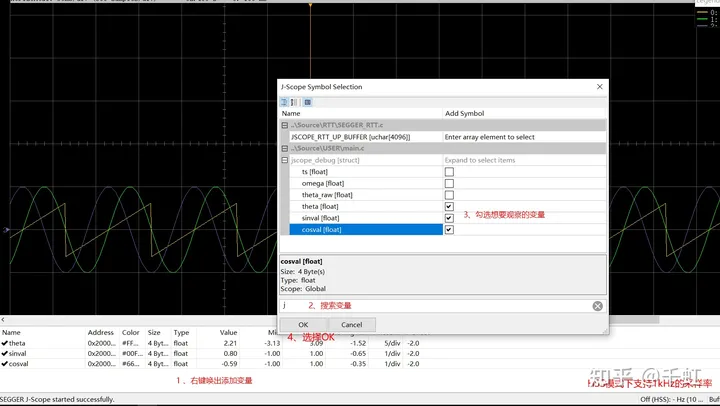Click 'Enter array element to select' cell
The width and height of the screenshot is (720, 406).
pos(489,137)
